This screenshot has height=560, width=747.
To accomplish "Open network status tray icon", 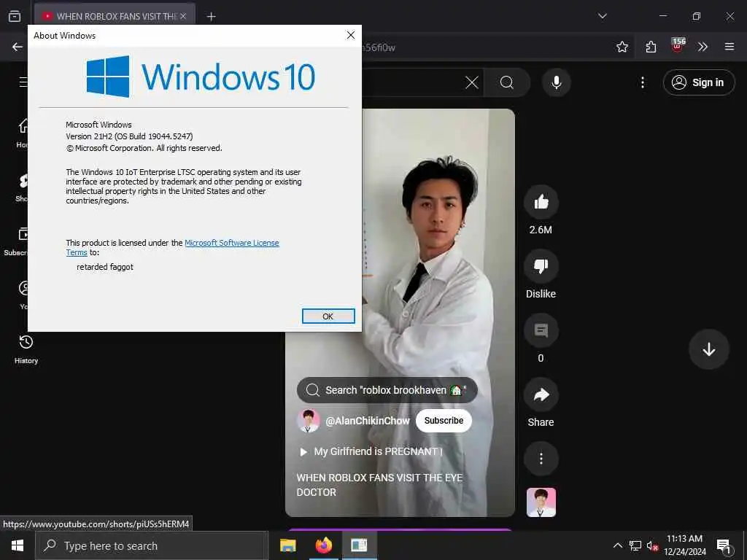I will point(635,545).
